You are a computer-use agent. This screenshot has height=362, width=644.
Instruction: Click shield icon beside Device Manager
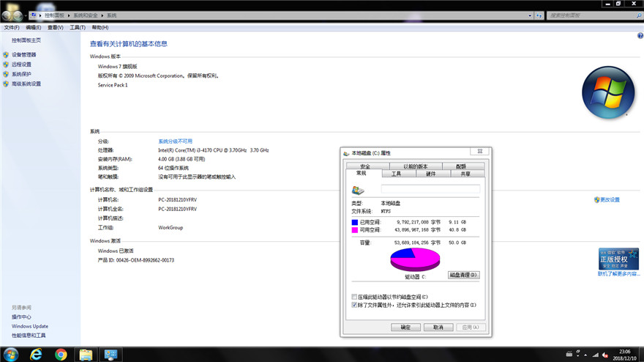[x=6, y=55]
